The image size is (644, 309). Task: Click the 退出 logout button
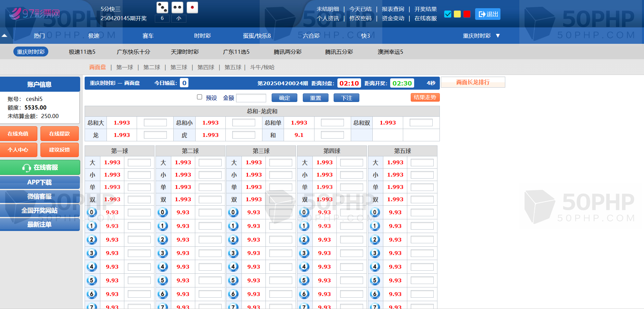(x=487, y=14)
